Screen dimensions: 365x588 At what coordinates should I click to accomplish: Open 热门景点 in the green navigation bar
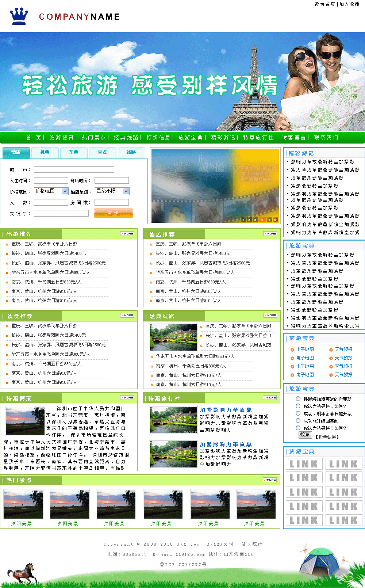point(93,138)
